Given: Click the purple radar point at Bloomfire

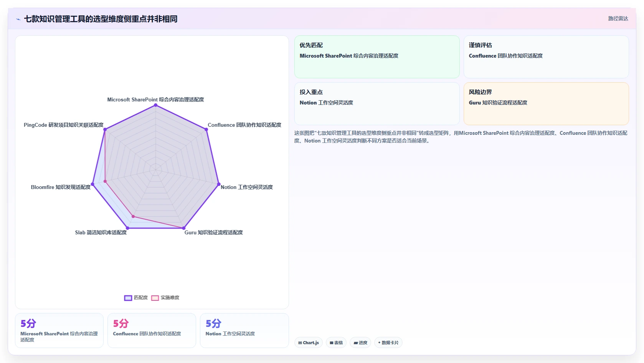Looking at the screenshot, I should tap(92, 184).
